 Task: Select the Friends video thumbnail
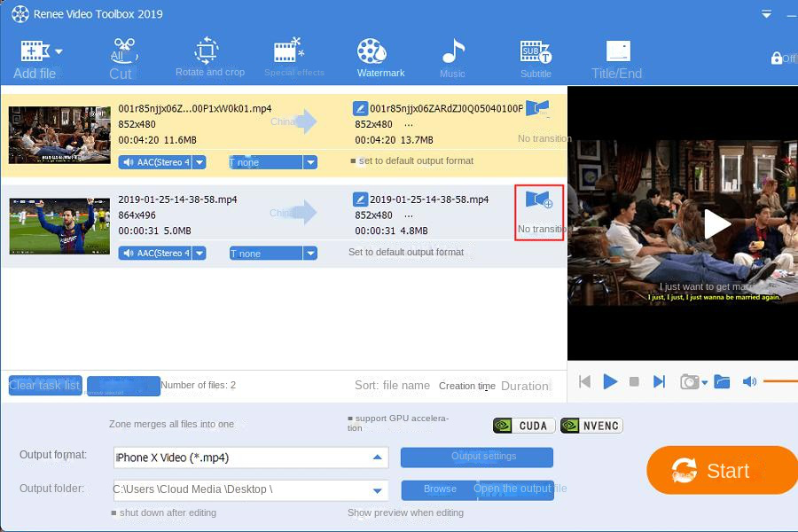pyautogui.click(x=59, y=135)
